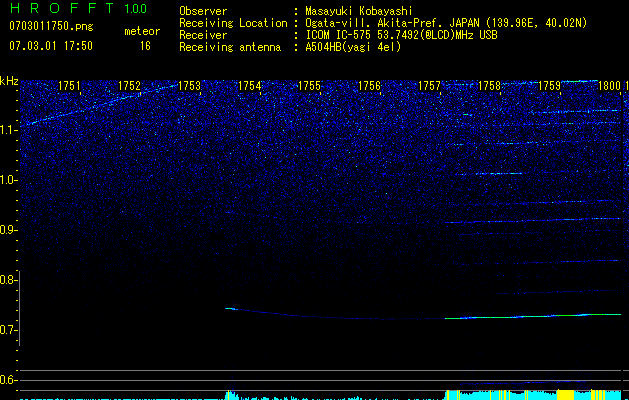Select the A504HB(yagi 4el) antenna value
This screenshot has width=629, height=400.
point(353,47)
